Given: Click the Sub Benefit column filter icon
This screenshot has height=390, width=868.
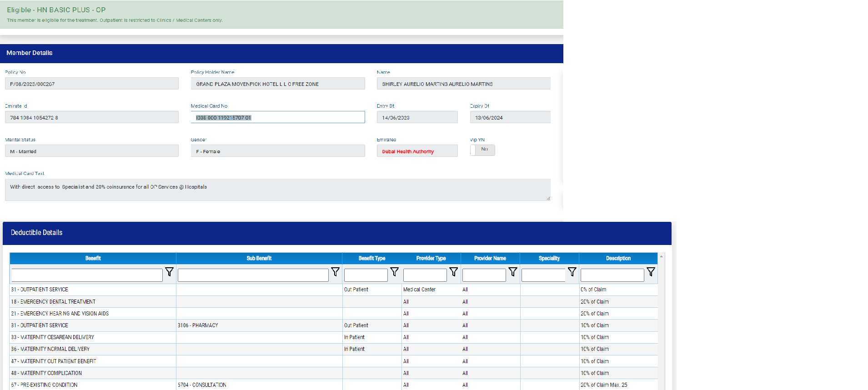Looking at the screenshot, I should [335, 272].
